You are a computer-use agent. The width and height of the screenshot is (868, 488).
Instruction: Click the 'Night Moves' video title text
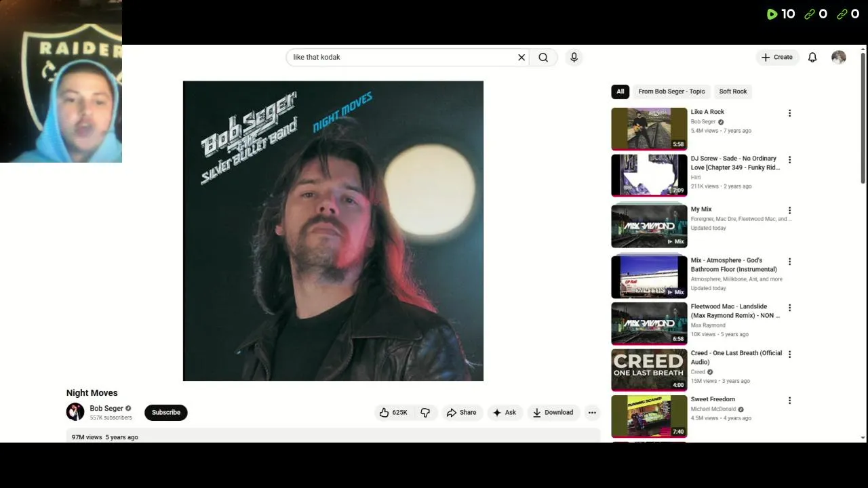tap(92, 393)
